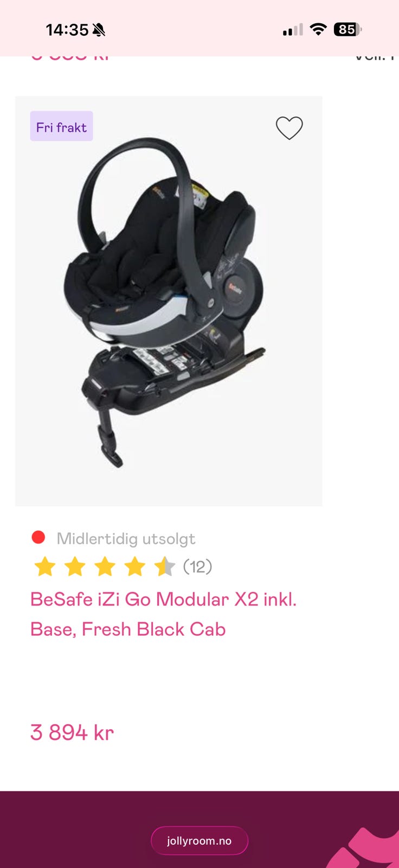Screen dimensions: 399x868
Task: Select the Midlertidig utsolgt stock label
Action: click(126, 539)
